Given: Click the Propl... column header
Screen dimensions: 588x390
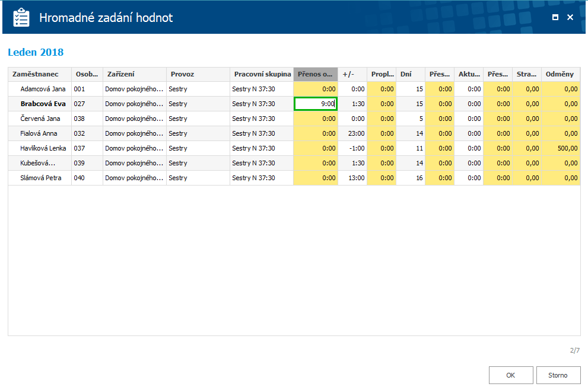Looking at the screenshot, I should [382, 74].
